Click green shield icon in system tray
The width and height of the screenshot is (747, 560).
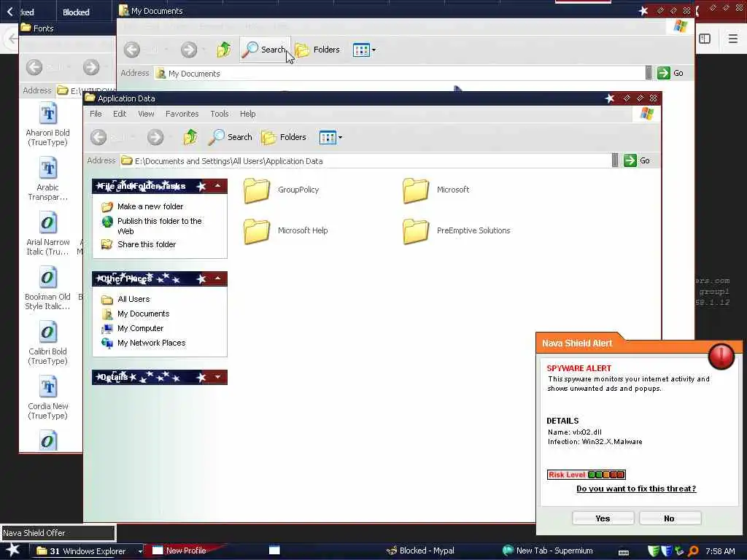[654, 551]
